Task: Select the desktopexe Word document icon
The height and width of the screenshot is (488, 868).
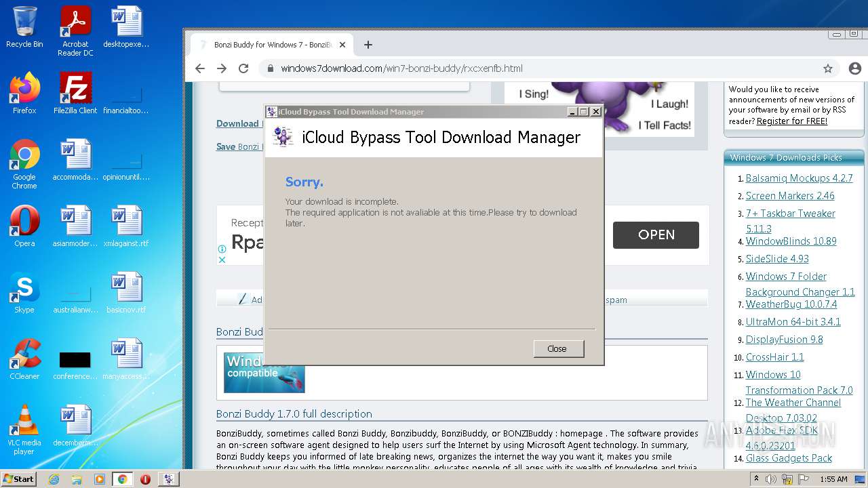Action: click(x=126, y=27)
